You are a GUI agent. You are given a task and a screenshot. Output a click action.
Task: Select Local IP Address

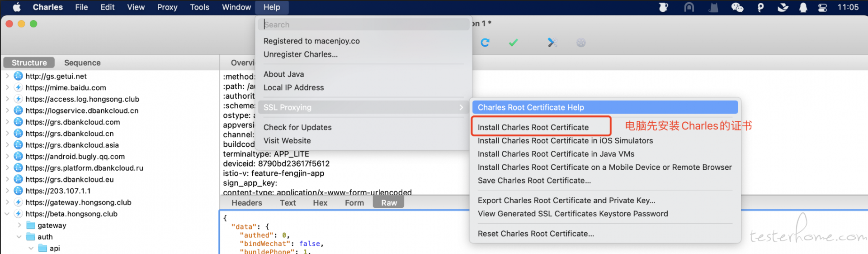293,87
